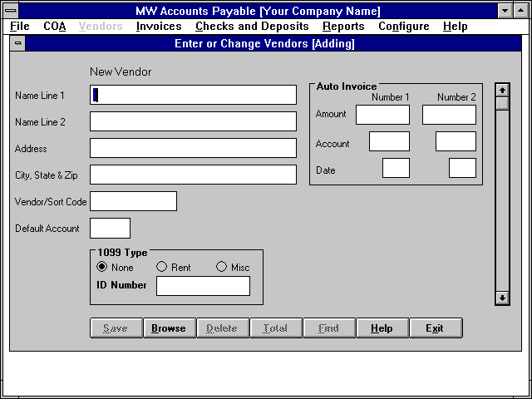Viewport: 532px width, 399px height.
Task: Click the Vendor/Sort Code input field
Action: click(x=133, y=201)
